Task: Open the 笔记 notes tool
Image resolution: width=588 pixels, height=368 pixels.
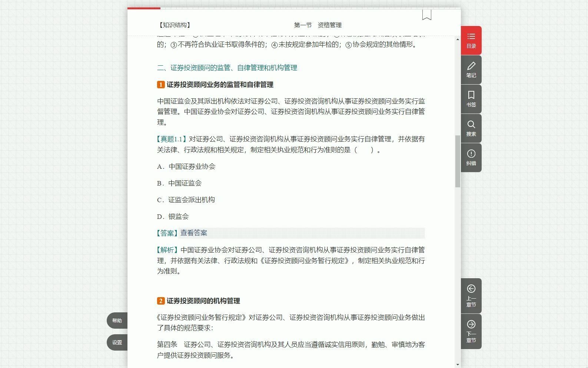Action: (x=471, y=70)
